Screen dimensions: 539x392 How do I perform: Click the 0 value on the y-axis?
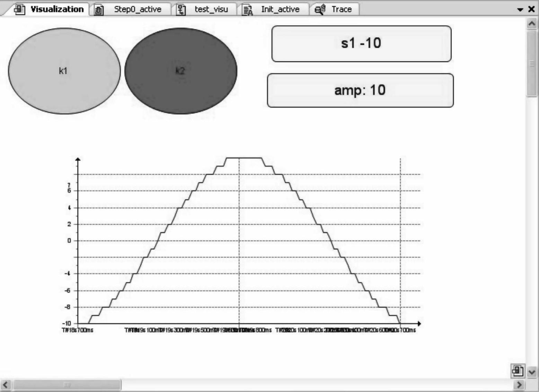(69, 241)
